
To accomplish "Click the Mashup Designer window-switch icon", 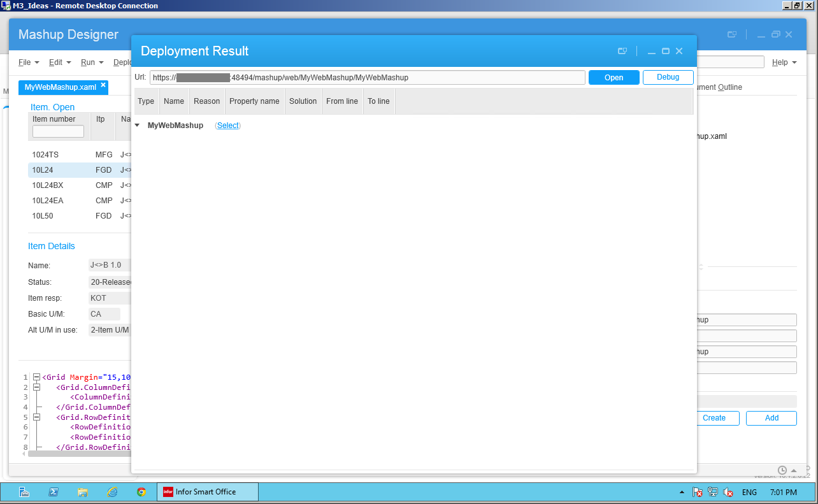I will coord(733,34).
